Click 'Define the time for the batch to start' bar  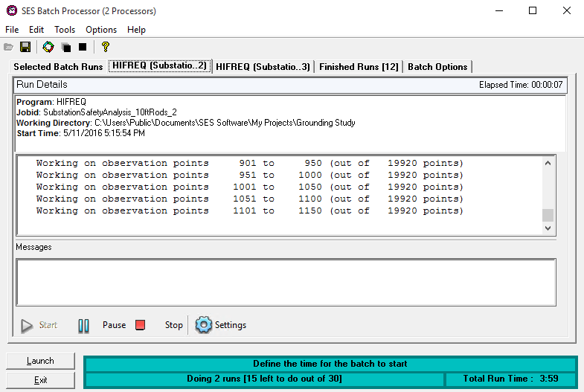click(x=330, y=364)
